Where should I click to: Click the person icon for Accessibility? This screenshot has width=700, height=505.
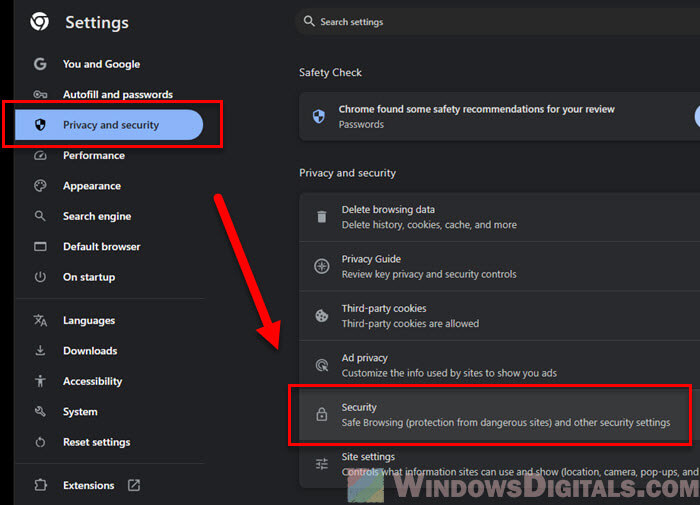(40, 381)
